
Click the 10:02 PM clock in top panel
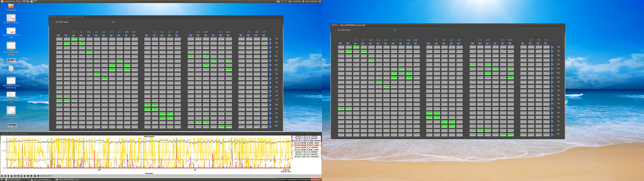(x=296, y=2)
